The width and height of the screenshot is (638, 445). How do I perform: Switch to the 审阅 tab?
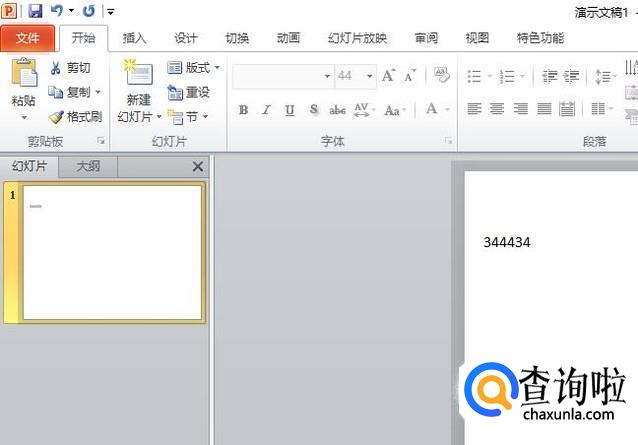pos(426,38)
